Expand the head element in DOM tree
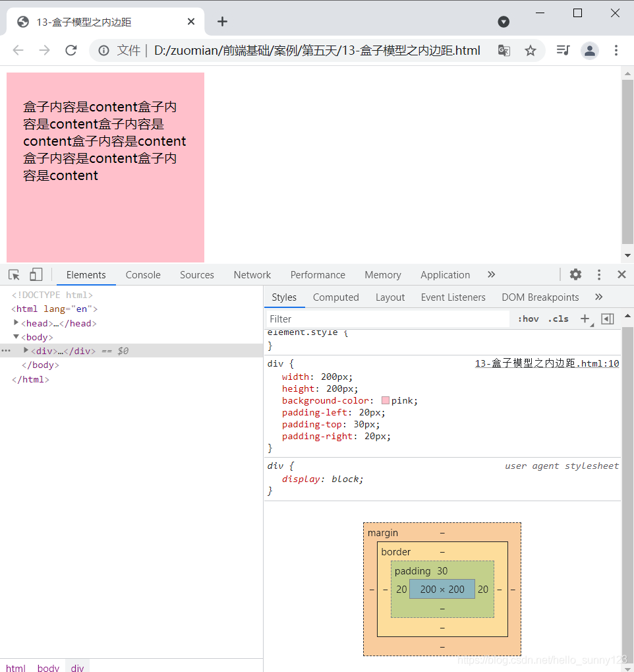The width and height of the screenshot is (634, 672). point(16,323)
